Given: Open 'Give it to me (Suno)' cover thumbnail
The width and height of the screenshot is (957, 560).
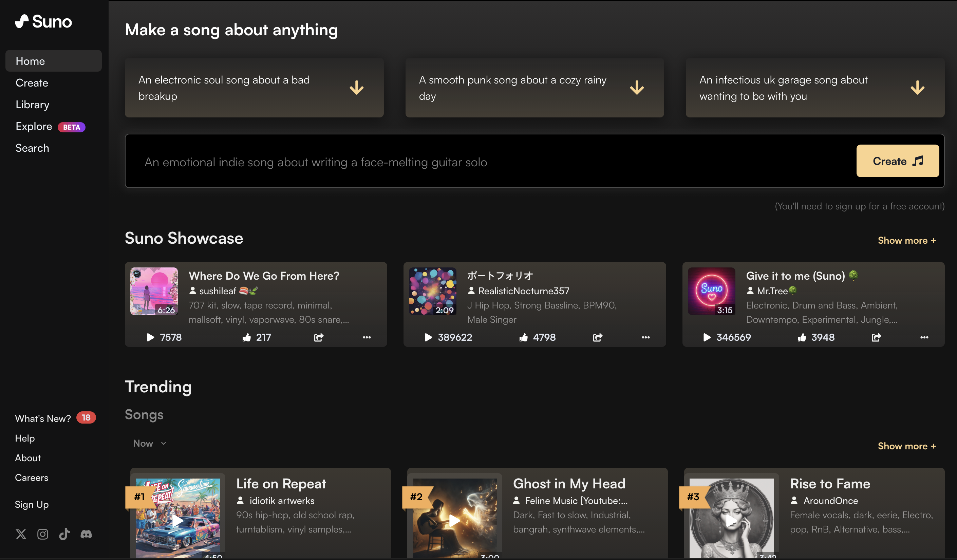Looking at the screenshot, I should click(x=711, y=291).
